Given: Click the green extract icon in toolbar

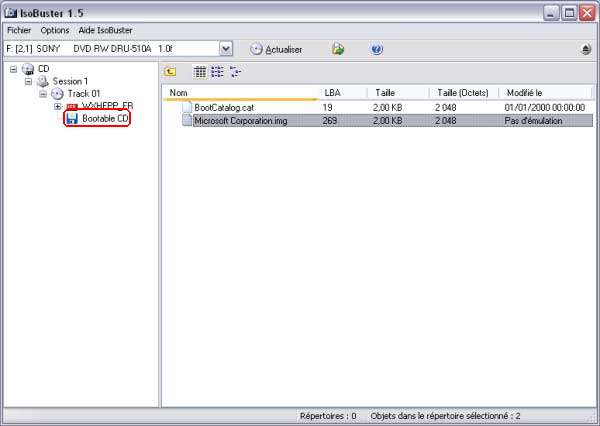Looking at the screenshot, I should click(x=338, y=49).
